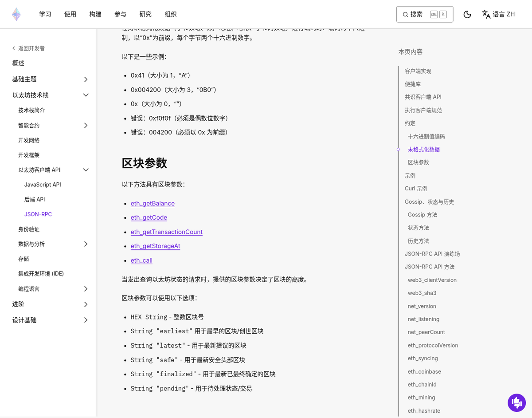The image size is (532, 418).
Task: Follow the eth_getBalance link
Action: [x=153, y=203]
